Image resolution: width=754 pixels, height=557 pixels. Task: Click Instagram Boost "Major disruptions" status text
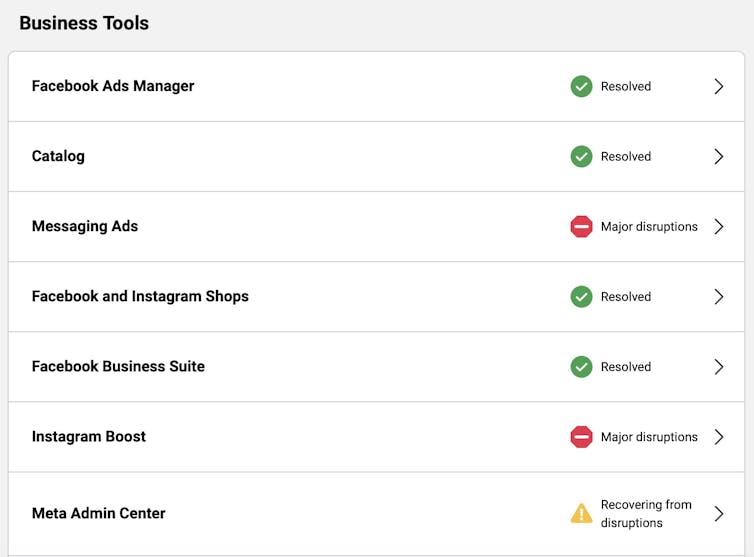point(649,437)
